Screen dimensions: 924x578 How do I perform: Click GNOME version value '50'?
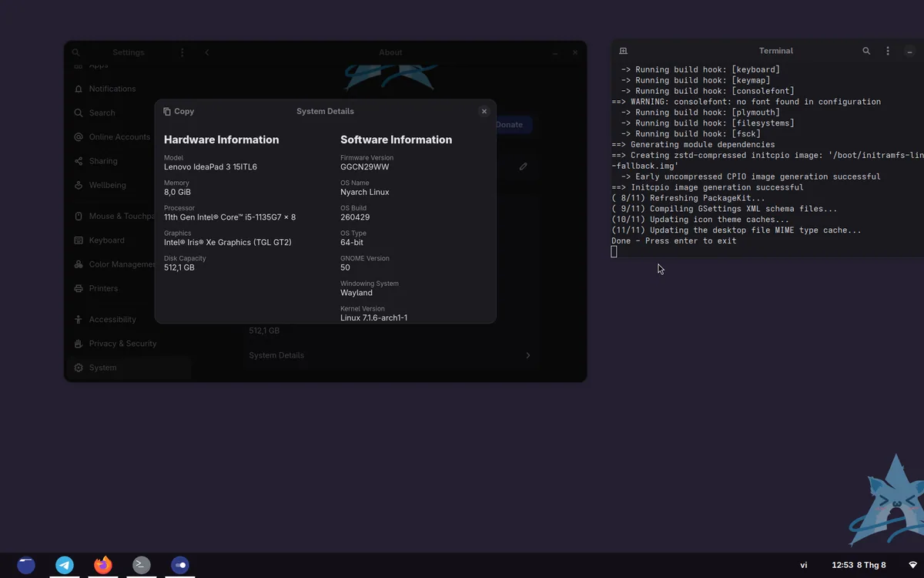pyautogui.click(x=345, y=267)
